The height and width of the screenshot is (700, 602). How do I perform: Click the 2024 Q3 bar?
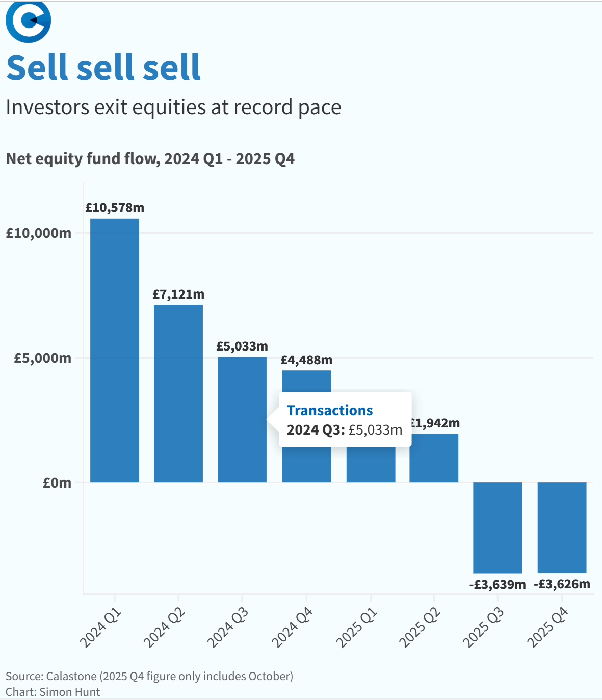coord(242,419)
